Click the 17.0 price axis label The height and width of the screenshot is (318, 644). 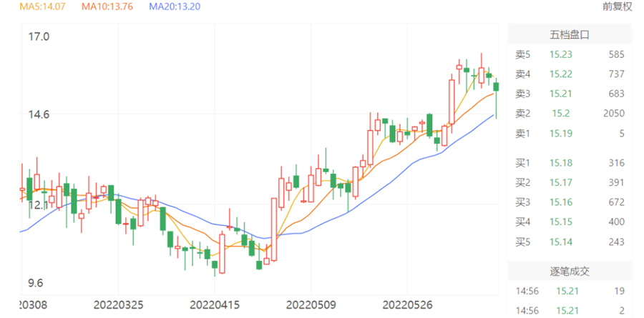38,36
